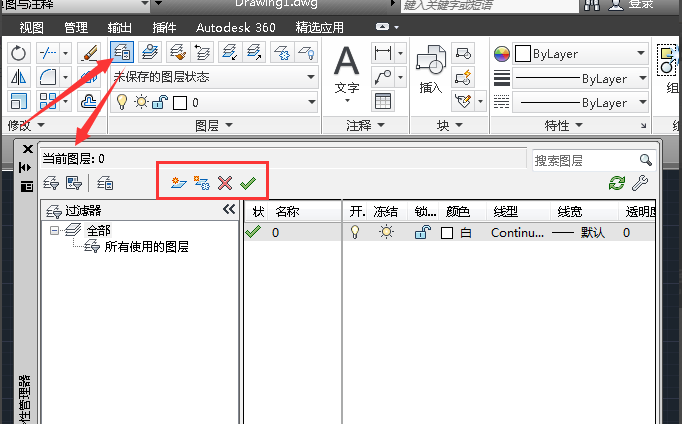Insert a table with table icon

point(383,102)
